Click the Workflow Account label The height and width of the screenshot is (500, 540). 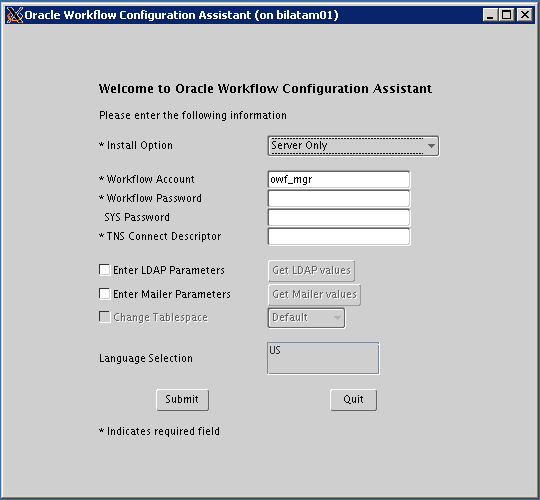147,179
